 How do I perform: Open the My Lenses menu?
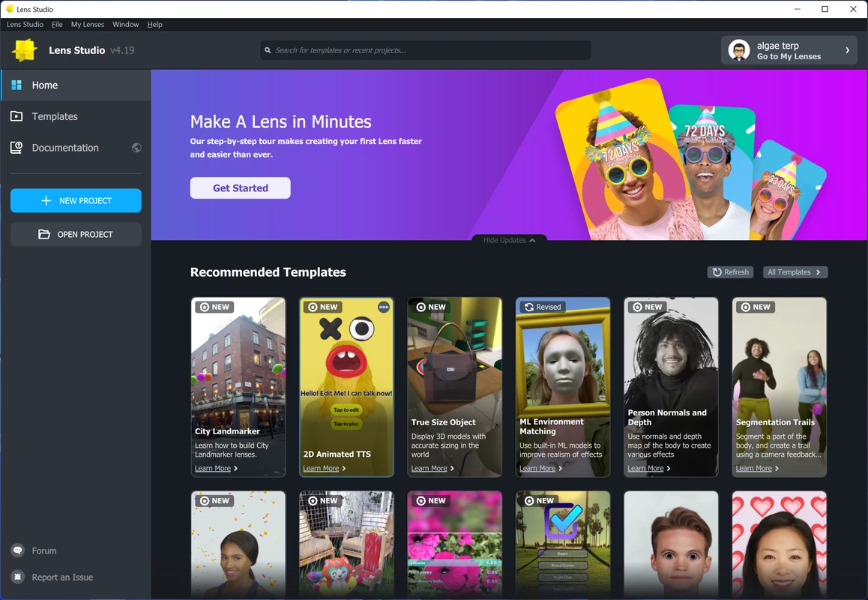click(88, 25)
